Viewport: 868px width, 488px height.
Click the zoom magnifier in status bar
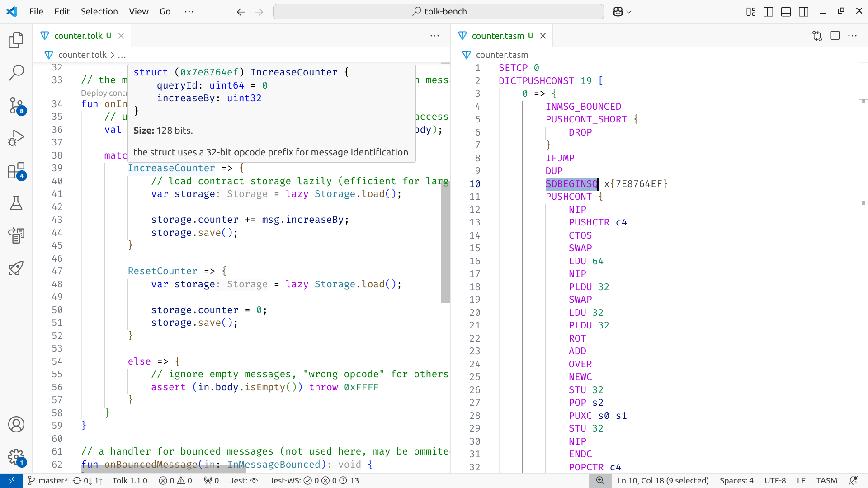coord(600,481)
